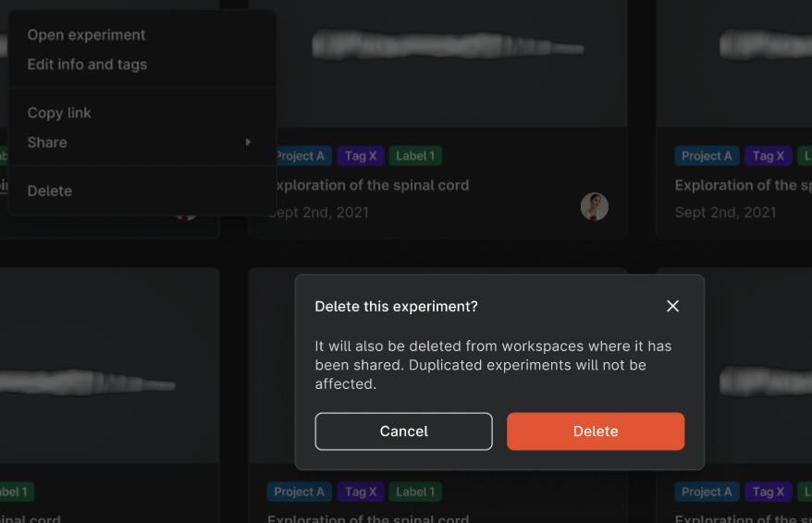This screenshot has width=812, height=523.
Task: Choose Open experiment from context menu
Action: (87, 35)
